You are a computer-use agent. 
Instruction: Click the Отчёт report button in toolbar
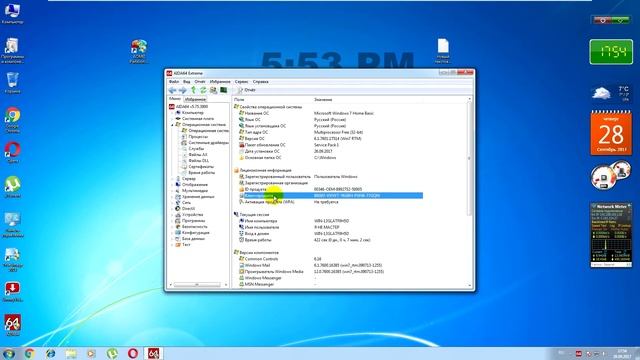(x=247, y=90)
